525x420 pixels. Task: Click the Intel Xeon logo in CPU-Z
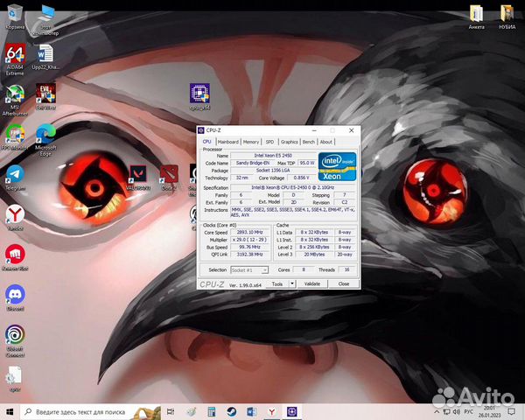point(334,164)
